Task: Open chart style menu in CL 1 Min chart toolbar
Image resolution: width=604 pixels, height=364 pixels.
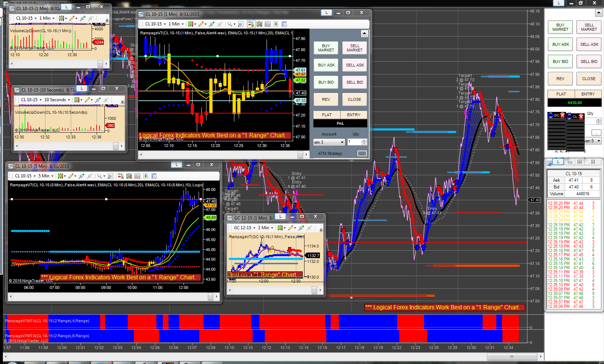Action: [x=192, y=24]
